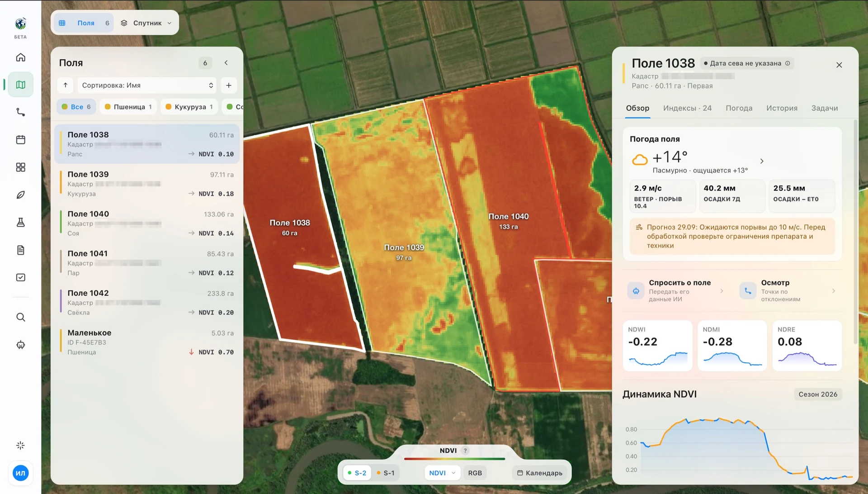Select Поле 1042 in the list
This screenshot has height=494, width=868.
(x=147, y=303)
